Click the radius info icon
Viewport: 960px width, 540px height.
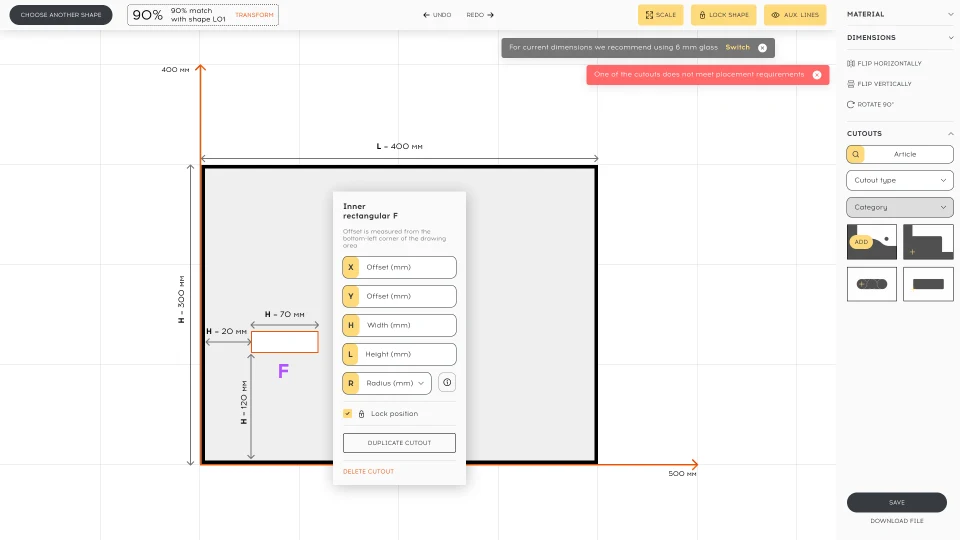coord(448,383)
